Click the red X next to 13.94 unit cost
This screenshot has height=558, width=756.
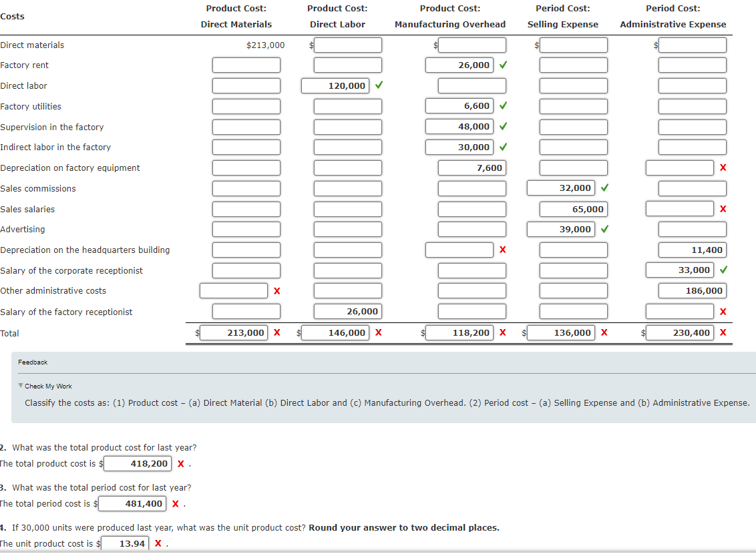pyautogui.click(x=158, y=543)
